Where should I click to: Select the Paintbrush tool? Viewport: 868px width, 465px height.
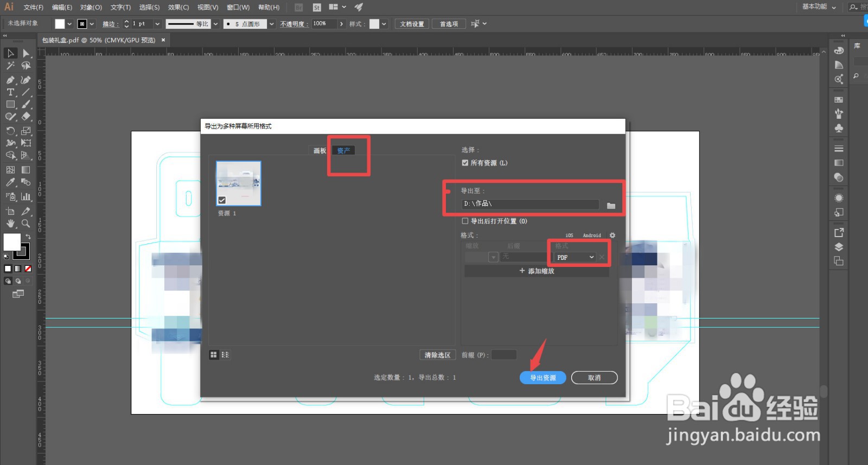click(26, 104)
